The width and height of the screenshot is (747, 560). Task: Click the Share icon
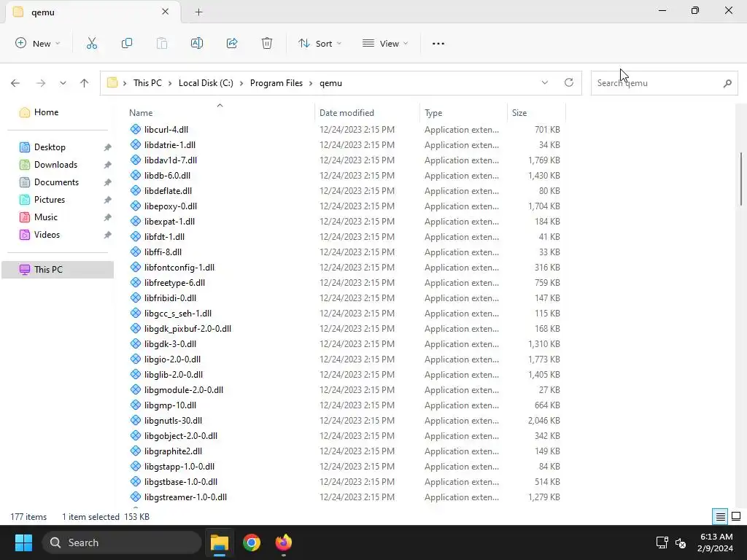click(x=232, y=43)
